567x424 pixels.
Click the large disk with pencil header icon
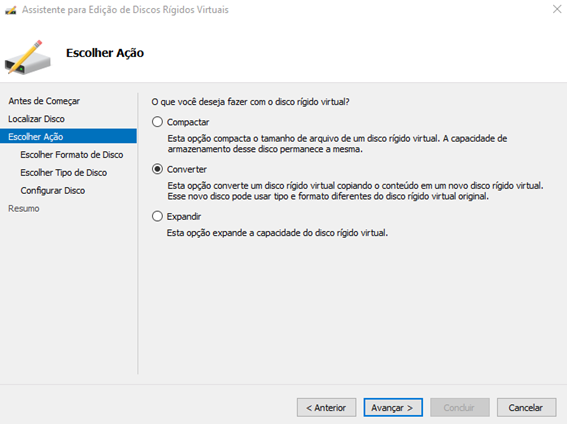pos(28,58)
